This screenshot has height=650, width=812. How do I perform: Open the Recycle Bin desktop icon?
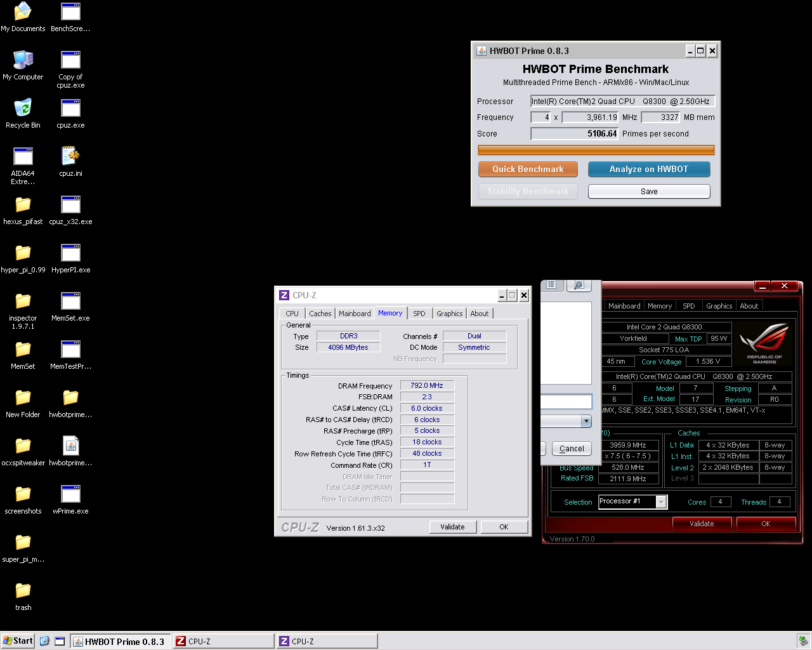[23, 114]
